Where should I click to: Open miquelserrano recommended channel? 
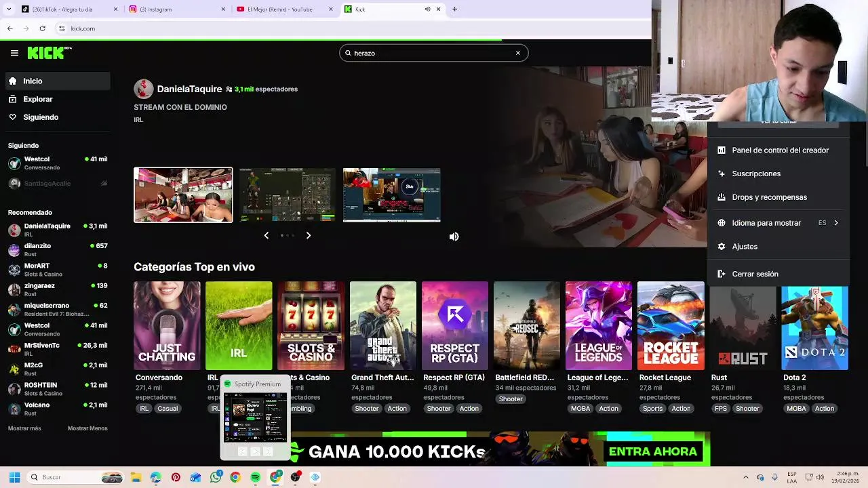(57, 309)
